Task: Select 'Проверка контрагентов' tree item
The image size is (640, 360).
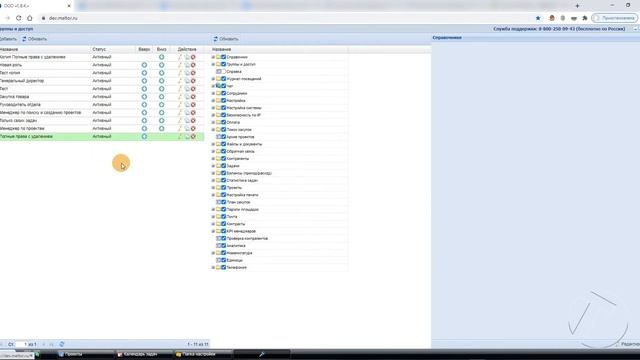Action: click(x=247, y=238)
